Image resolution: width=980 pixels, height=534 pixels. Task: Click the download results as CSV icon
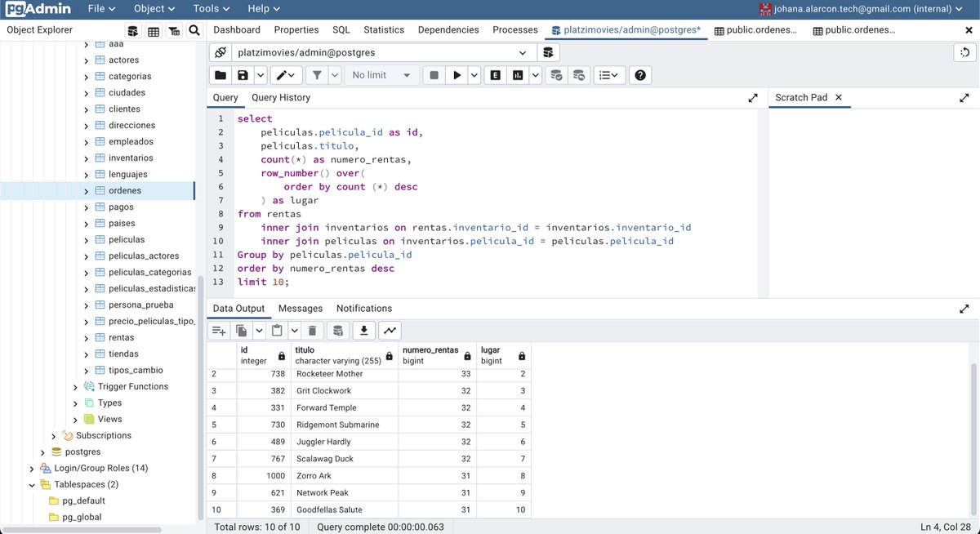pos(364,331)
